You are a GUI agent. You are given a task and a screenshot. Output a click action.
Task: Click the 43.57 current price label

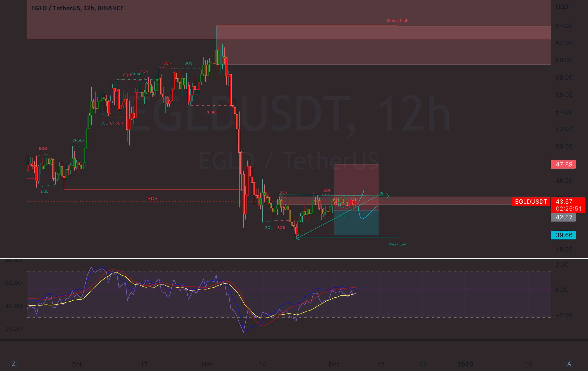point(564,202)
